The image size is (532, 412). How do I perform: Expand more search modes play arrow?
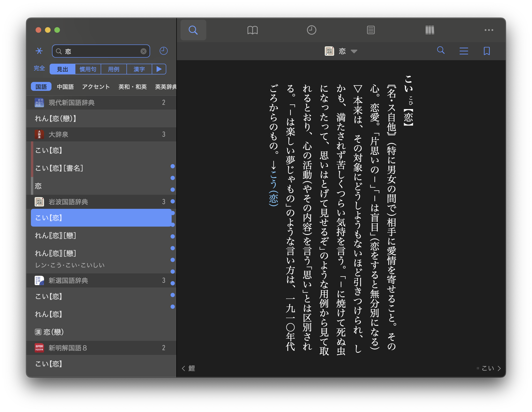point(159,69)
